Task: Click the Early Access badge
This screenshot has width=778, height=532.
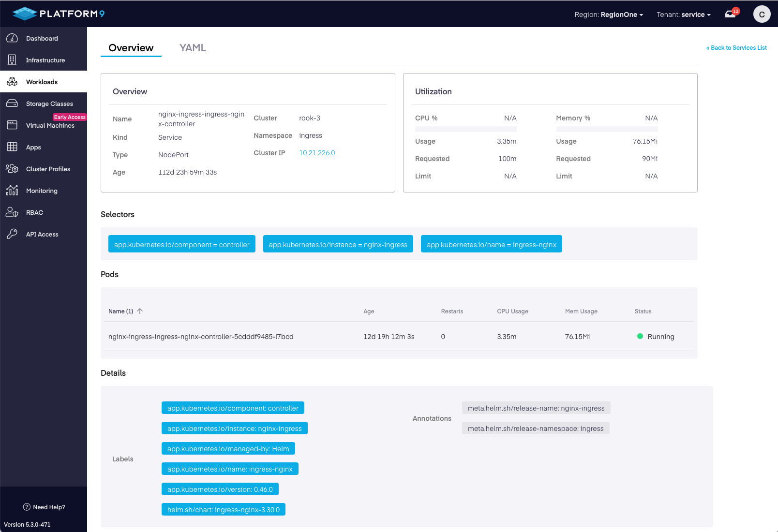Action: (70, 117)
